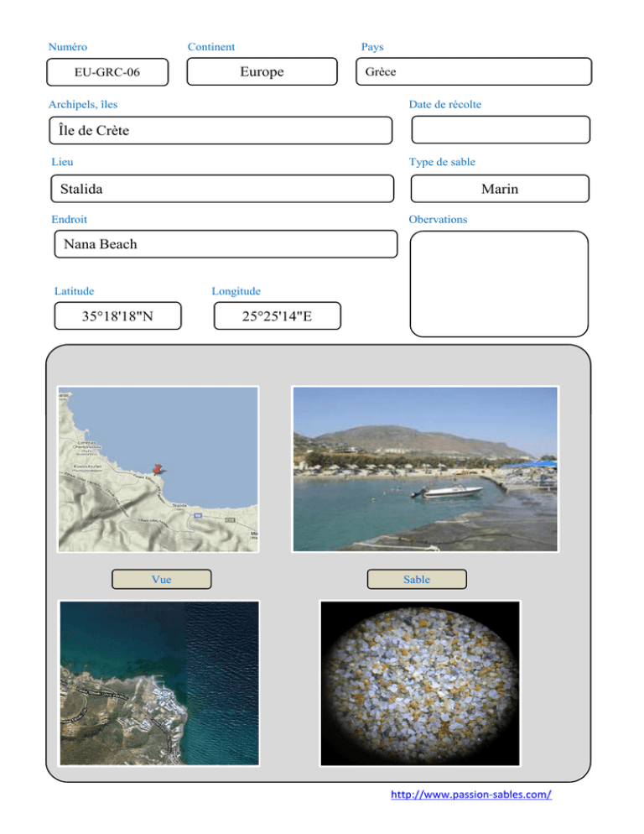The image size is (644, 834).
Task: Focus the Endroit field with Nana Beach
Action: point(225,244)
